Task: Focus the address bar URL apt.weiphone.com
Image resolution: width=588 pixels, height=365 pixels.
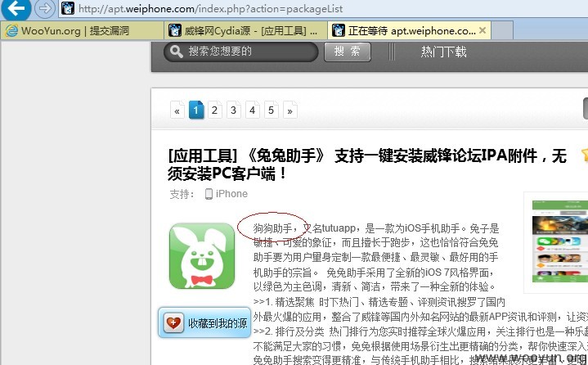Action: pyautogui.click(x=210, y=9)
